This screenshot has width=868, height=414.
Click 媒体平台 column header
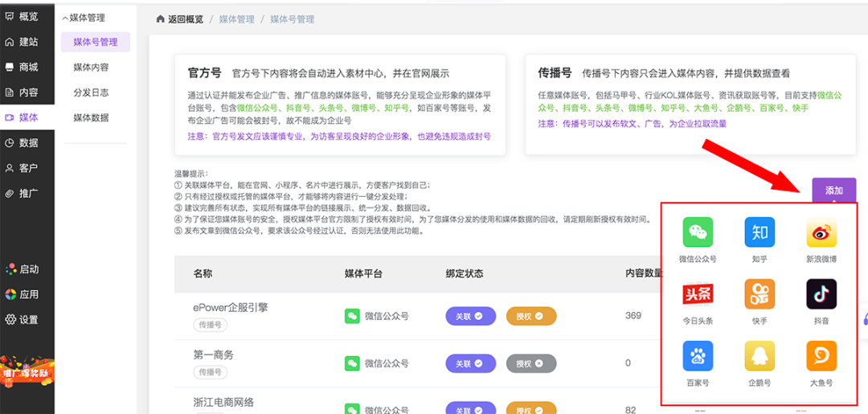point(363,273)
